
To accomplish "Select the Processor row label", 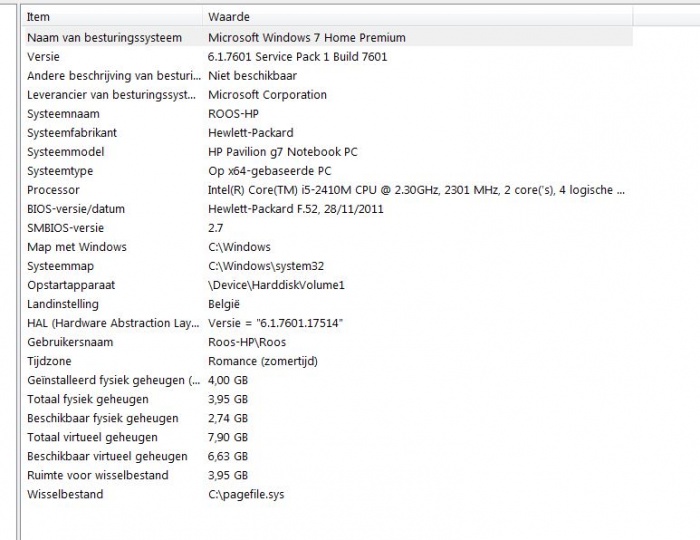I will [x=53, y=190].
